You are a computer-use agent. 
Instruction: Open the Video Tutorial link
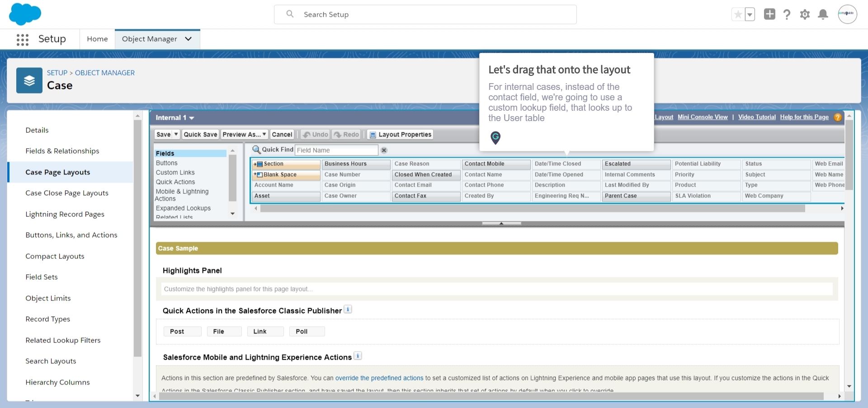point(757,117)
